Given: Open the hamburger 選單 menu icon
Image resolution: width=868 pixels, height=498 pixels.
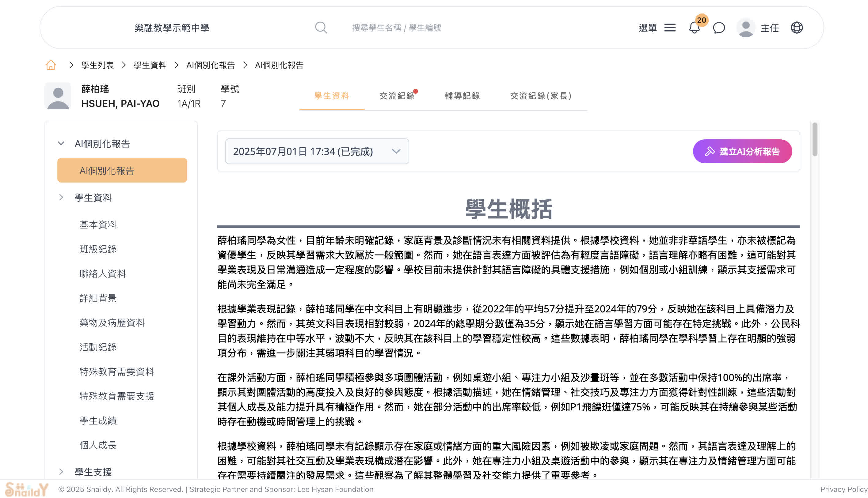Looking at the screenshot, I should pyautogui.click(x=670, y=28).
